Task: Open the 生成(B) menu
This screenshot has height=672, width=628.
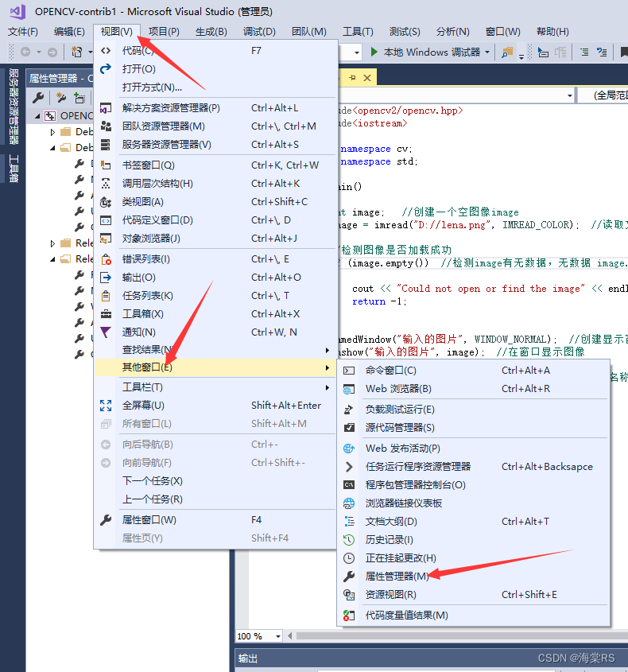Action: (x=211, y=32)
